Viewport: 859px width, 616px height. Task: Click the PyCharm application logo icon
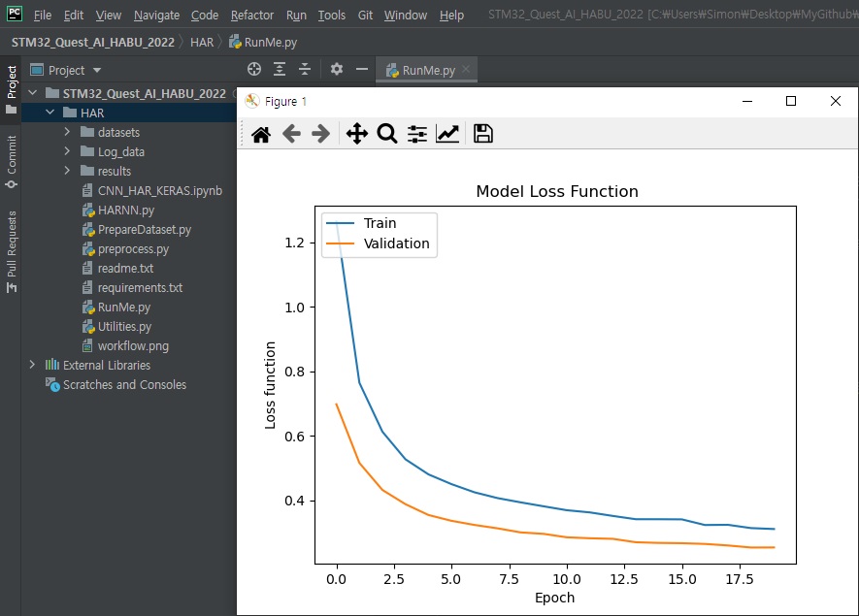coord(15,14)
